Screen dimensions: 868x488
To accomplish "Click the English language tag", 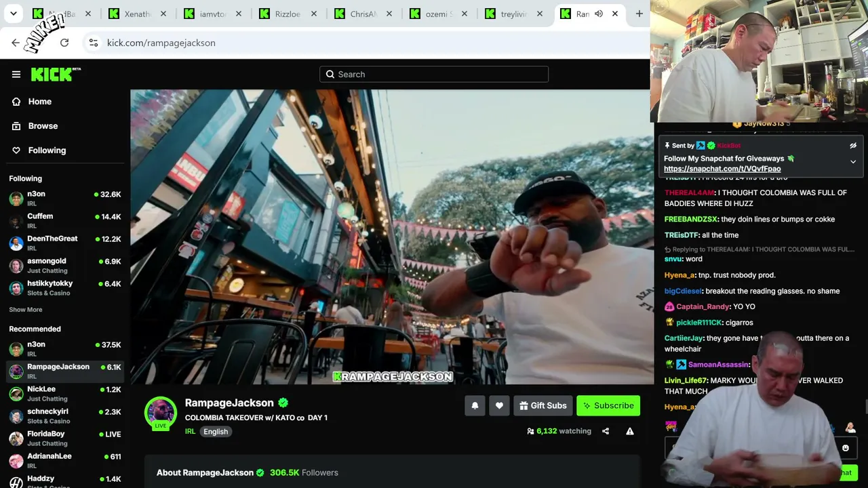I will (x=216, y=432).
